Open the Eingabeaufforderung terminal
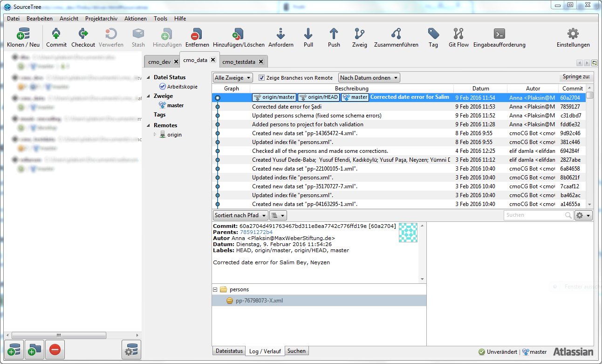602x364 pixels. click(x=499, y=34)
